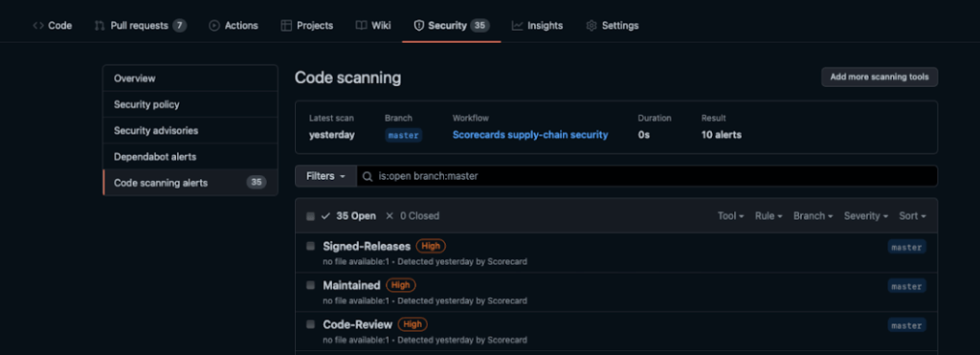Check the Maintained alert checkbox
Screen dimensions: 980x355
click(x=311, y=285)
